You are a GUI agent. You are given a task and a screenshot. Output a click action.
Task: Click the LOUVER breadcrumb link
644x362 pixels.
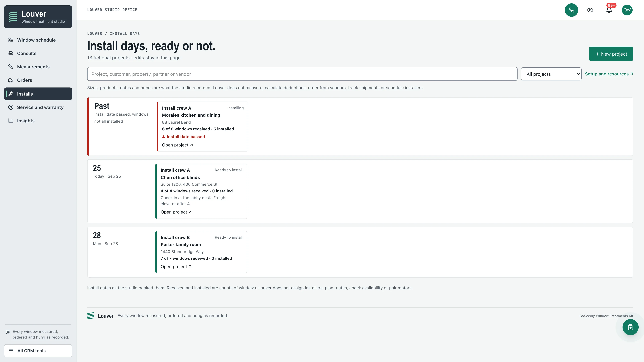coord(94,34)
